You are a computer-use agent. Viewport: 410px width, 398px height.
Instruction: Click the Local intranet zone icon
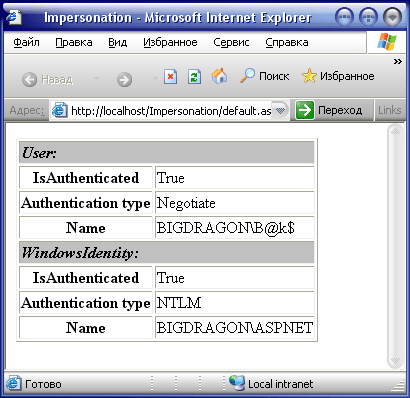point(237,383)
